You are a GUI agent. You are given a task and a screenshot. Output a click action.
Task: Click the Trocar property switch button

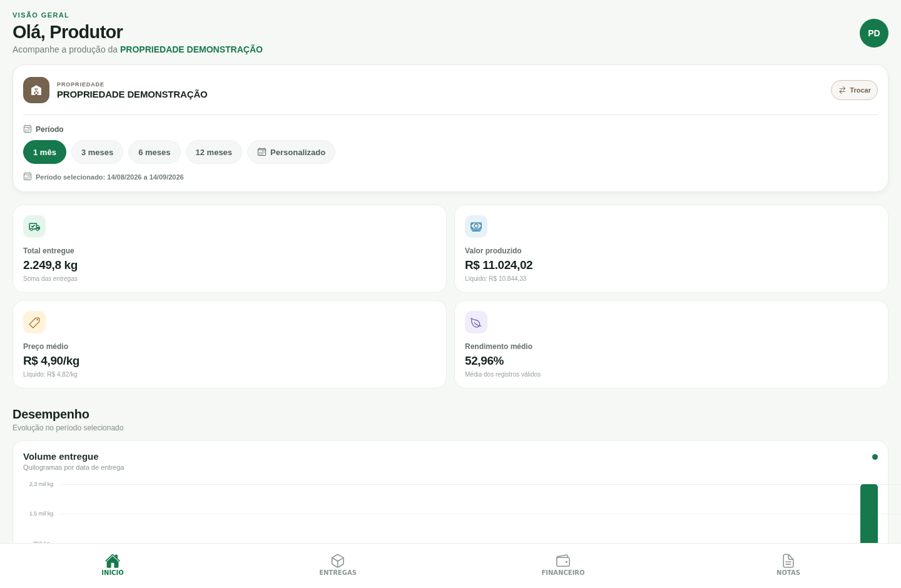pos(854,90)
